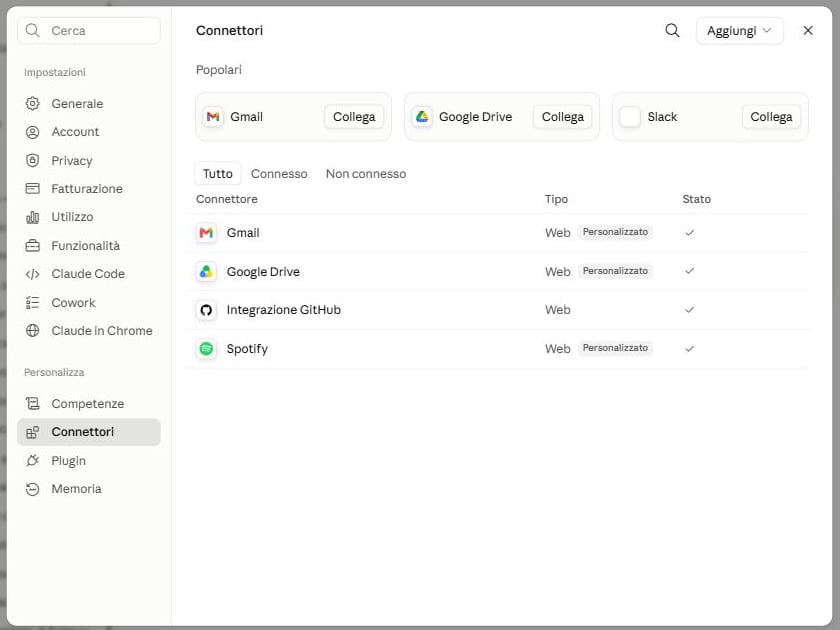The height and width of the screenshot is (630, 840).
Task: Open the Plugin section
Action: pos(89,460)
